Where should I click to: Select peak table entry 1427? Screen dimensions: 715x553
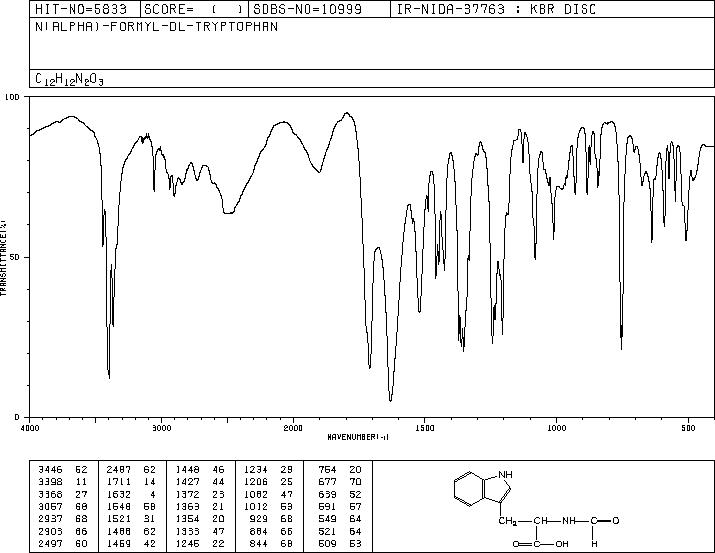187,482
